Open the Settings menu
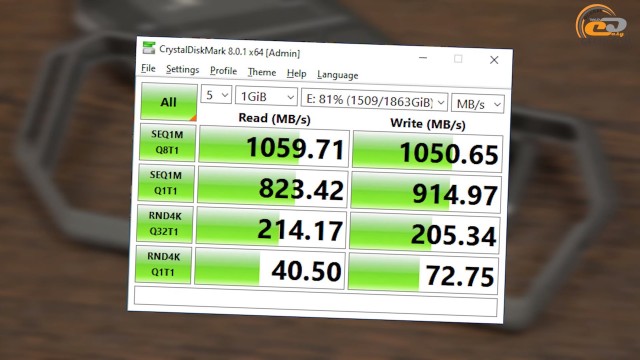 (x=182, y=70)
